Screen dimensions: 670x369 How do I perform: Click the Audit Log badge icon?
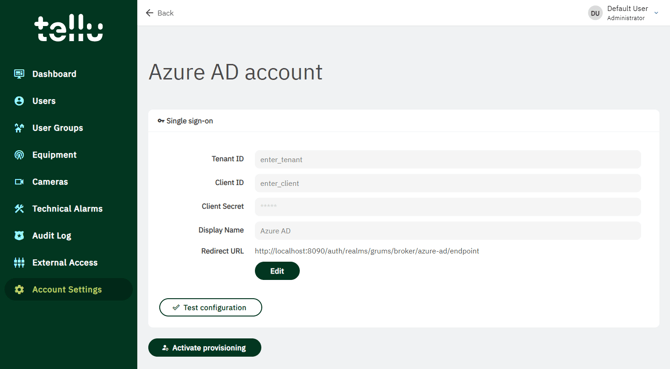tap(19, 235)
